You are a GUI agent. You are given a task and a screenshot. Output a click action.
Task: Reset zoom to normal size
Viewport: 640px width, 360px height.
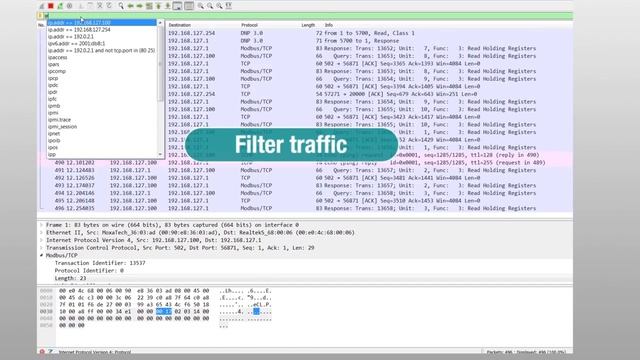coord(219,6)
